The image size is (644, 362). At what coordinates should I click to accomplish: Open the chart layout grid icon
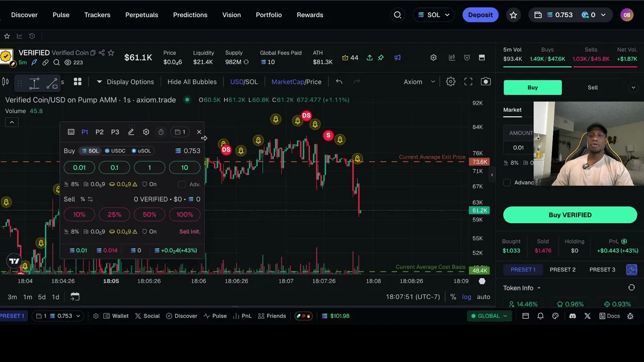(77, 81)
